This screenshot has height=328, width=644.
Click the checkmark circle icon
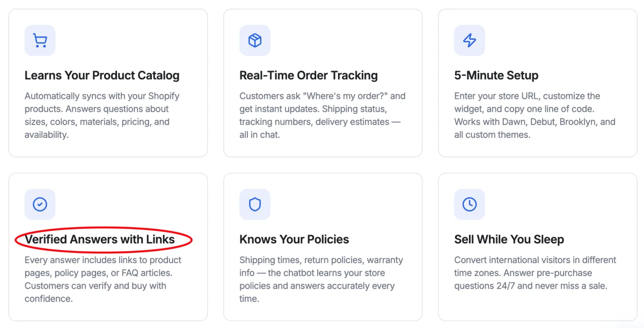40,204
